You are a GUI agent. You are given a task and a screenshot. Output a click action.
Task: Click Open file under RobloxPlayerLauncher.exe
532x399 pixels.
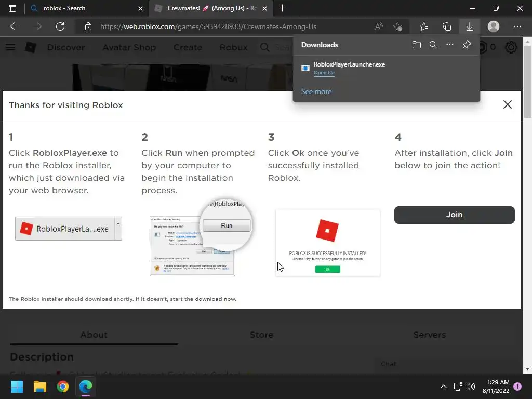[x=324, y=73]
